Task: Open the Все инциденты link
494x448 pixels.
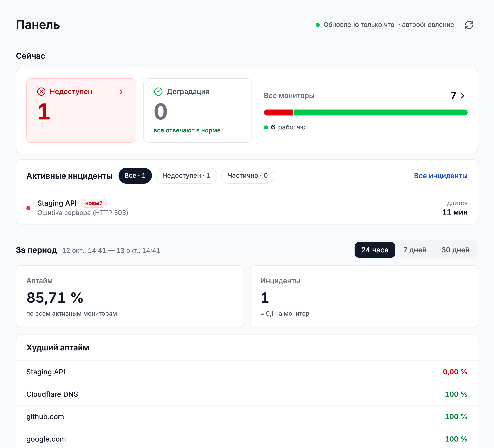Action: coord(441,176)
